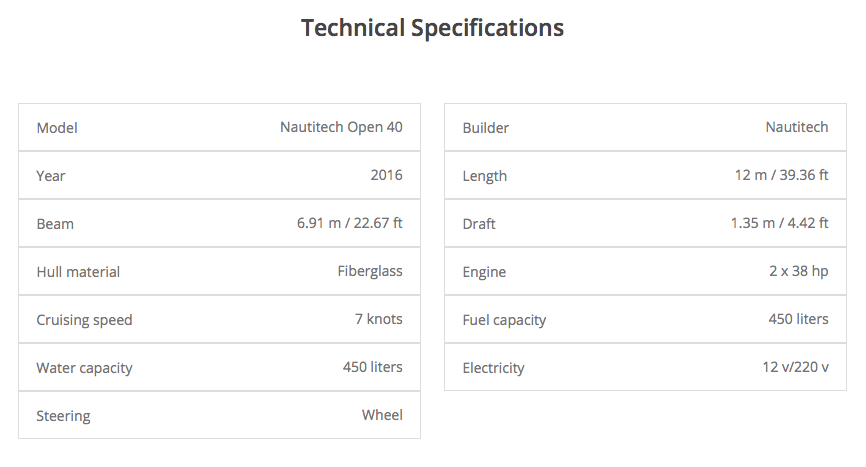Click the Technical Specifications heading

(x=432, y=28)
